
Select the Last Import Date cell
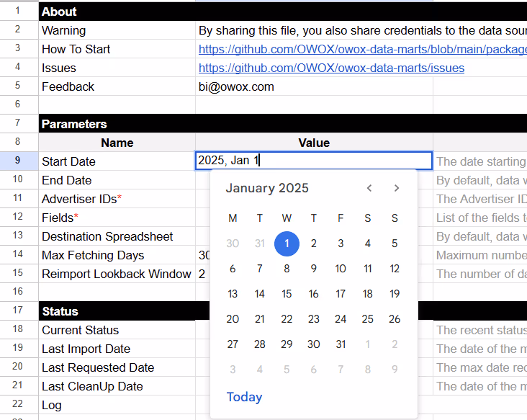[117, 349]
